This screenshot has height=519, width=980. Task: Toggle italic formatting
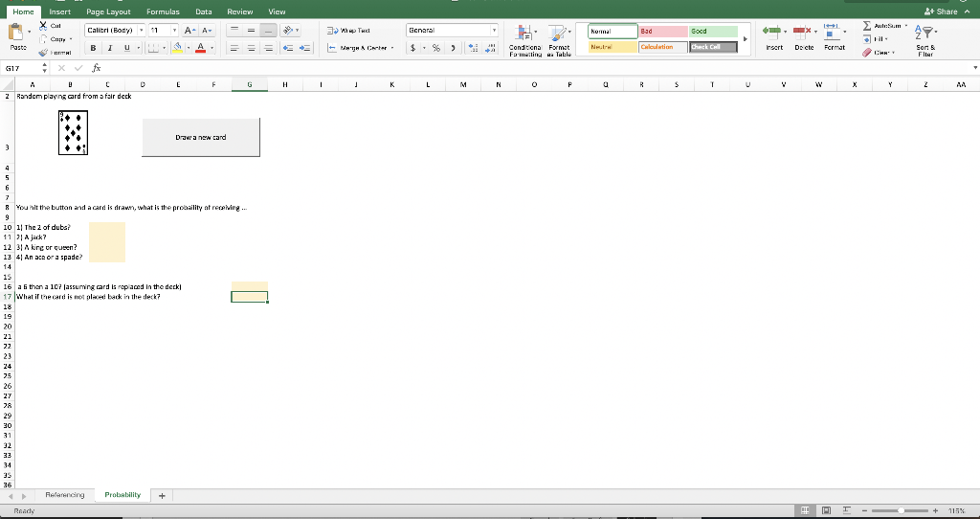tap(110, 48)
